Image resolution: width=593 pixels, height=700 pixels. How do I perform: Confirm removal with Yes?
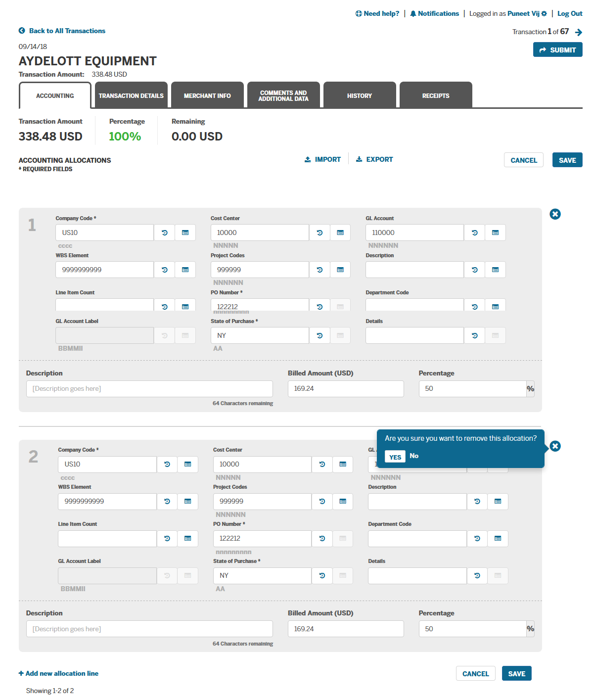[395, 457]
